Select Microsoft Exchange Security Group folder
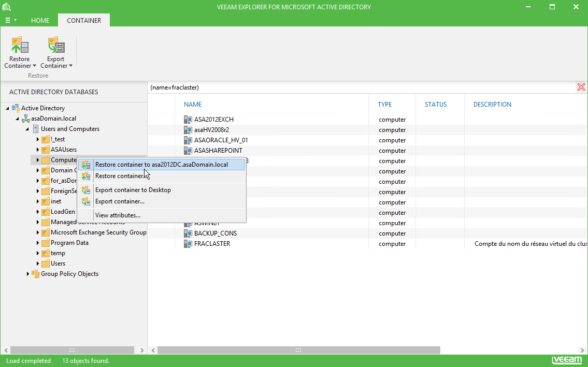 (x=98, y=232)
